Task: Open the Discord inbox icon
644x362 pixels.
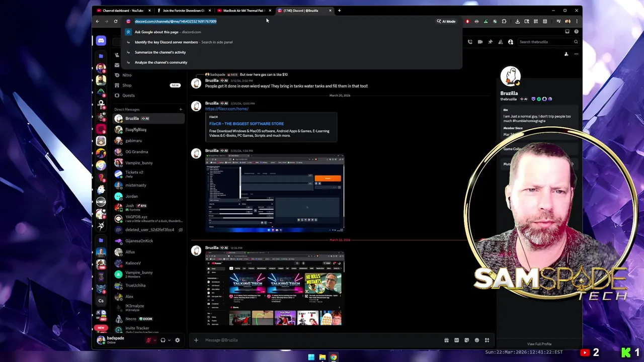Action: tap(567, 32)
